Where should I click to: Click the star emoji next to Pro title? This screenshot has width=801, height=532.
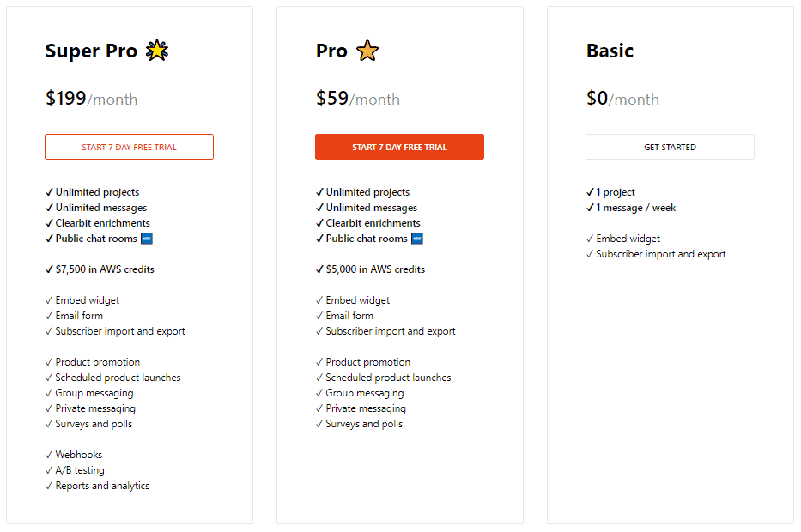point(367,50)
